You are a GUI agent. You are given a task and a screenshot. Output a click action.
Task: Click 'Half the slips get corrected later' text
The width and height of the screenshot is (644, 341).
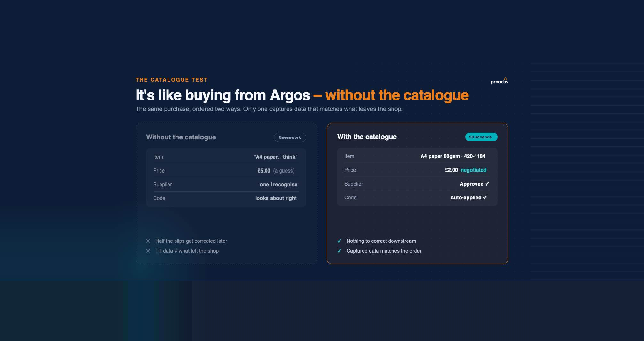pos(191,241)
